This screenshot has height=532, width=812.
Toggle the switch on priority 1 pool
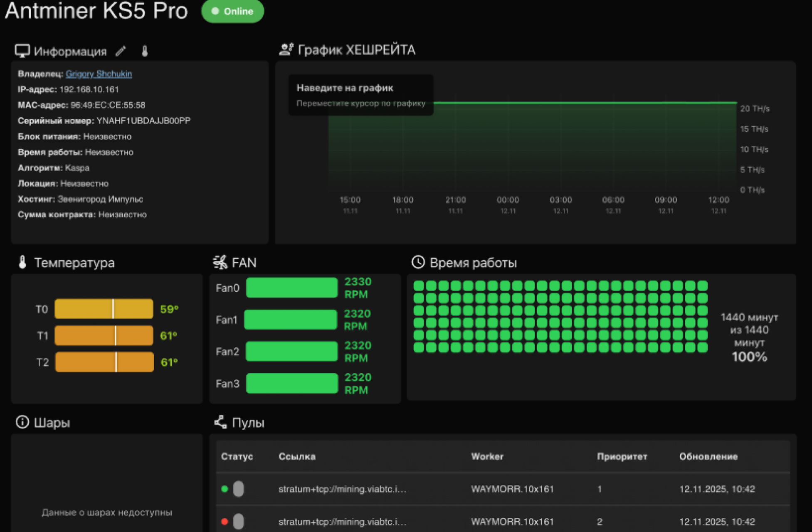tap(238, 489)
